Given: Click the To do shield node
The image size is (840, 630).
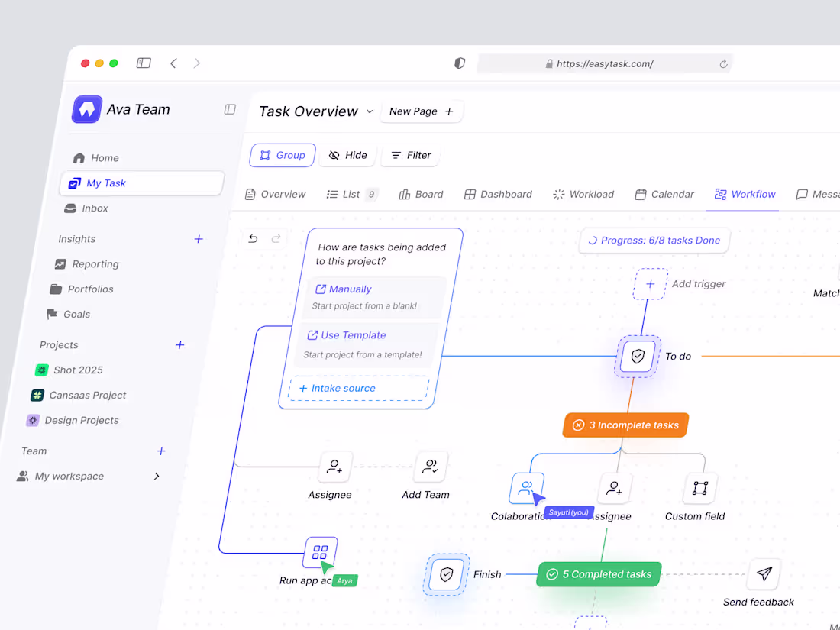Looking at the screenshot, I should (636, 356).
